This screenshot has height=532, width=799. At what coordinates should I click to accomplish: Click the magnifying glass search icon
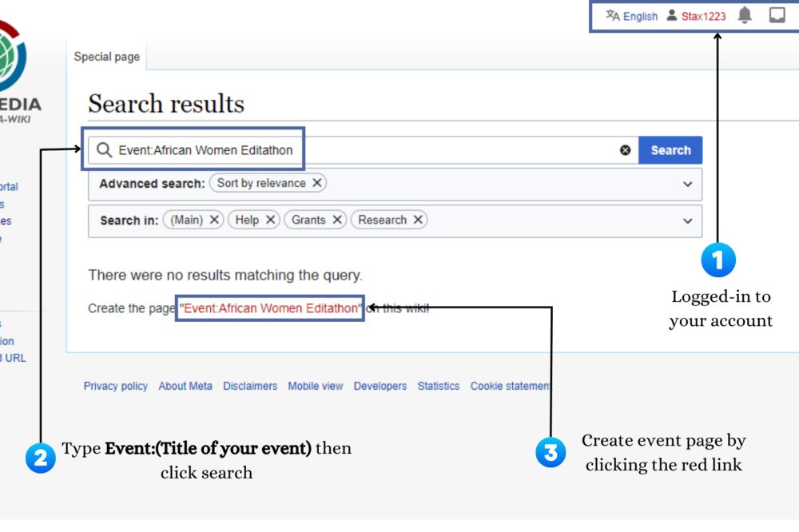coord(104,150)
